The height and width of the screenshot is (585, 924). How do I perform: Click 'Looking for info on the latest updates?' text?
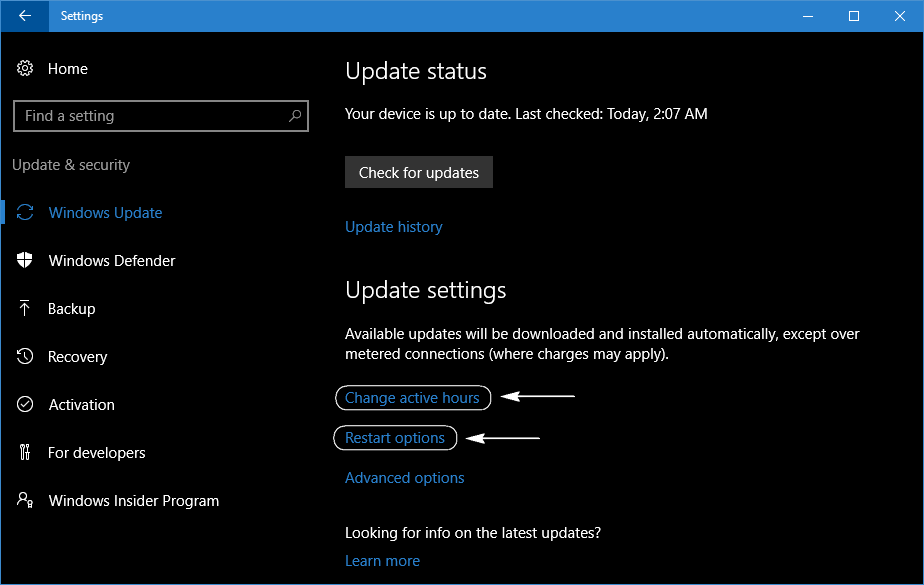click(473, 533)
